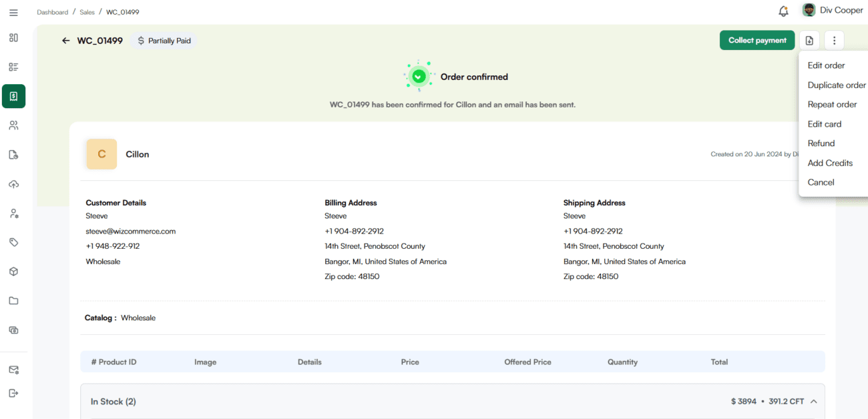Image resolution: width=868 pixels, height=419 pixels.
Task: Open the folder icon in sidebar
Action: click(x=13, y=301)
